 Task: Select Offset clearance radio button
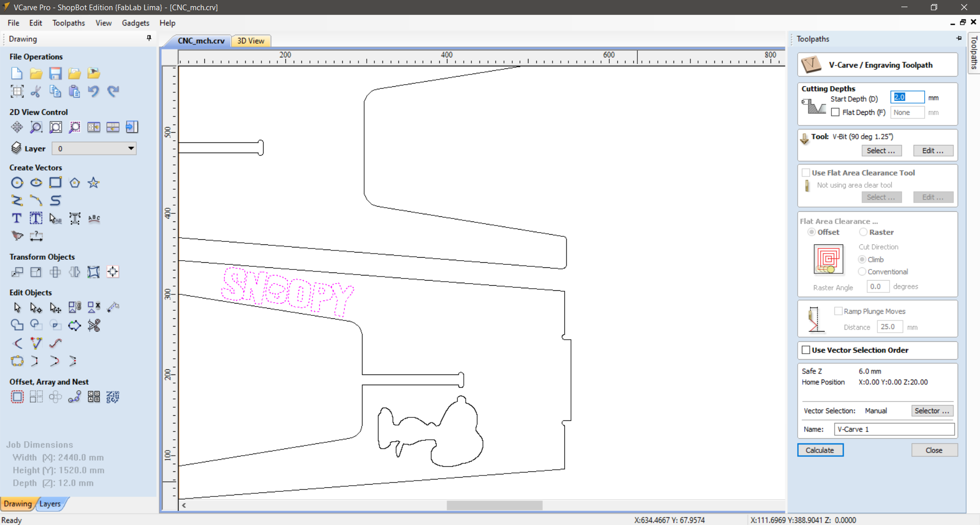click(x=811, y=232)
